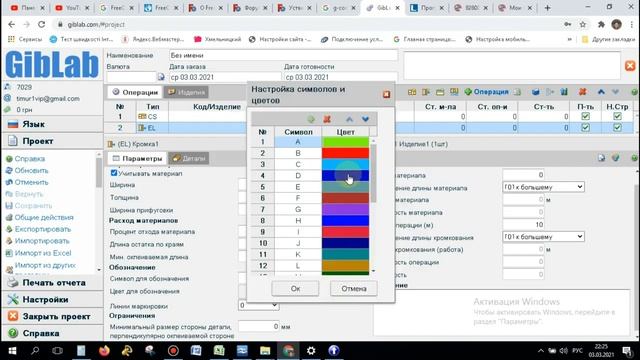640x360 pixels.
Task: Click the blue cube icon in operations toolbar
Action: tap(536, 92)
